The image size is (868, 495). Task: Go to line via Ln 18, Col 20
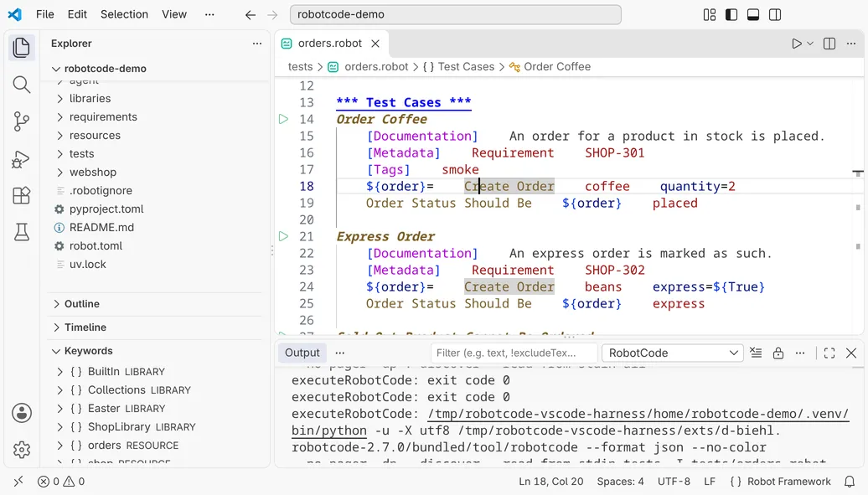coord(550,481)
